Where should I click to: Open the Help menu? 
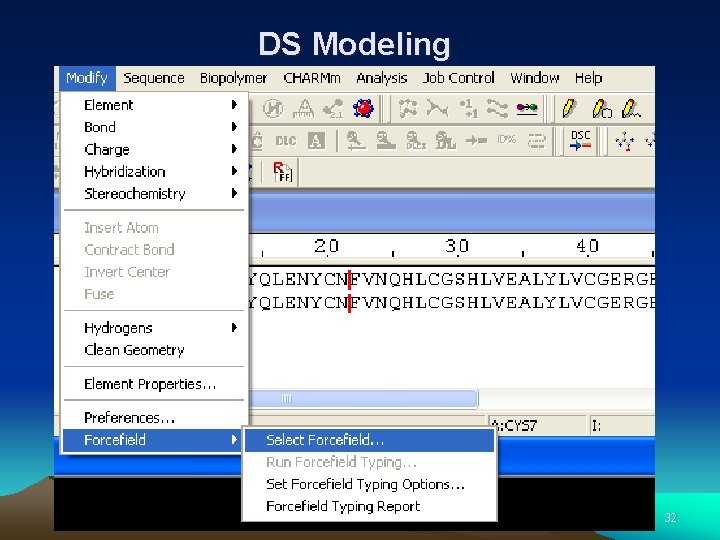[x=588, y=78]
